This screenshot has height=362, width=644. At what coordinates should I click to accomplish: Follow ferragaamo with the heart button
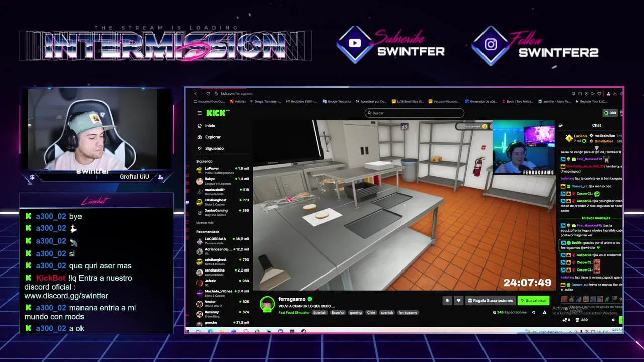(x=458, y=300)
